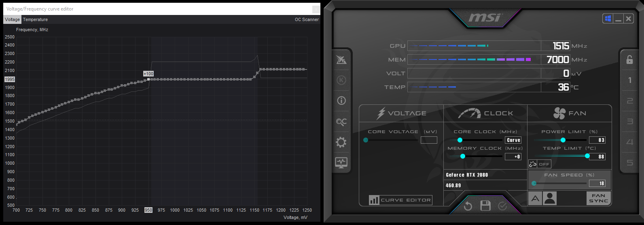
Task: Click the fan speed slider handle
Action: click(x=534, y=183)
